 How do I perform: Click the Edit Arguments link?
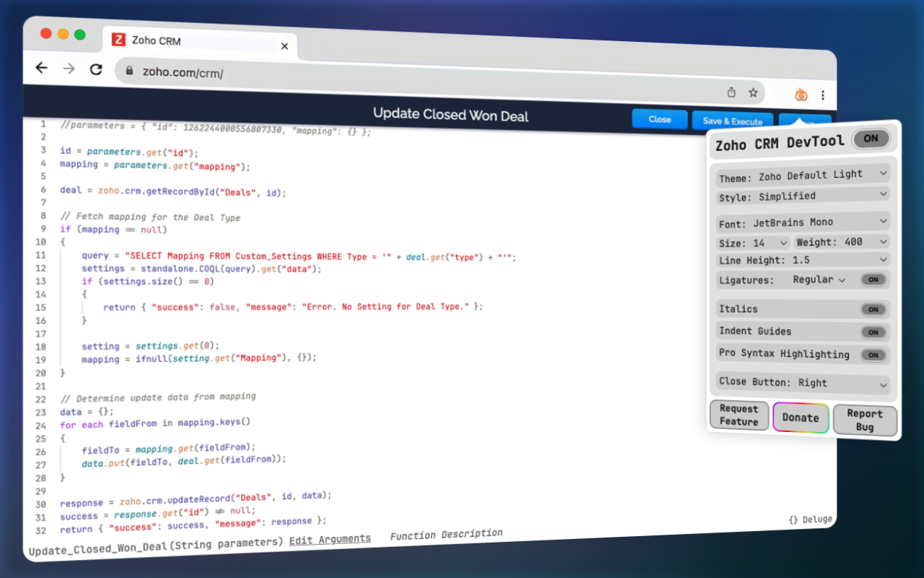pyautogui.click(x=330, y=540)
